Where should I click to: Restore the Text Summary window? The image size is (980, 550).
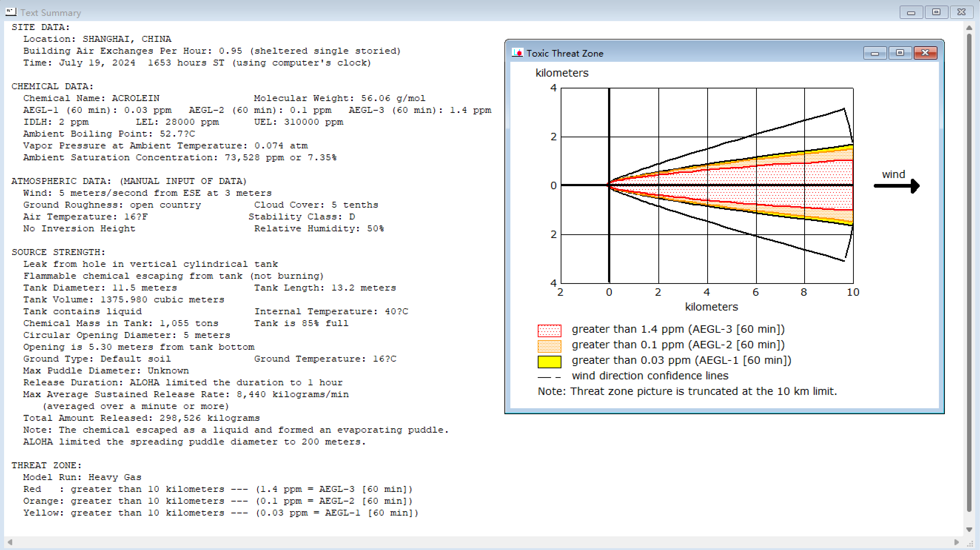936,12
